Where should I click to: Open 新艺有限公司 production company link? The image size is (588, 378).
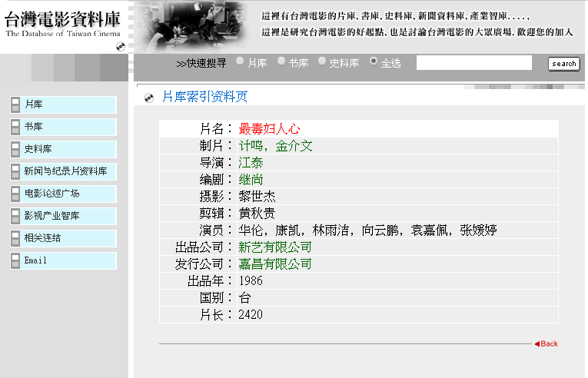pyautogui.click(x=275, y=247)
